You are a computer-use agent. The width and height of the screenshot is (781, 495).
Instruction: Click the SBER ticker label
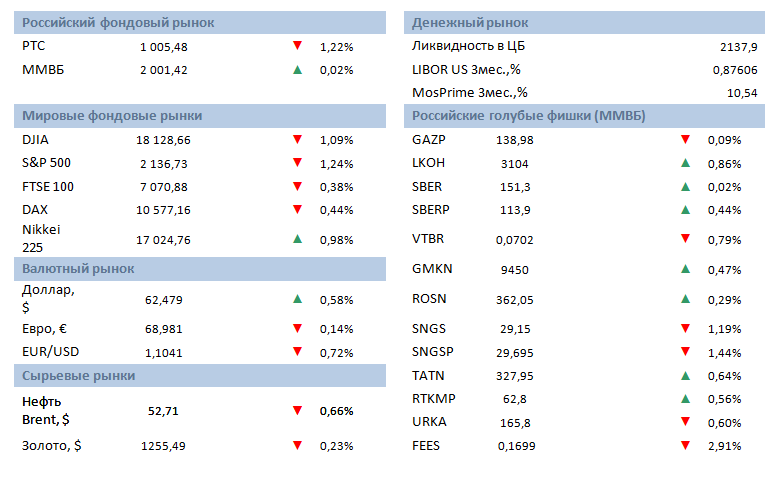pos(427,186)
